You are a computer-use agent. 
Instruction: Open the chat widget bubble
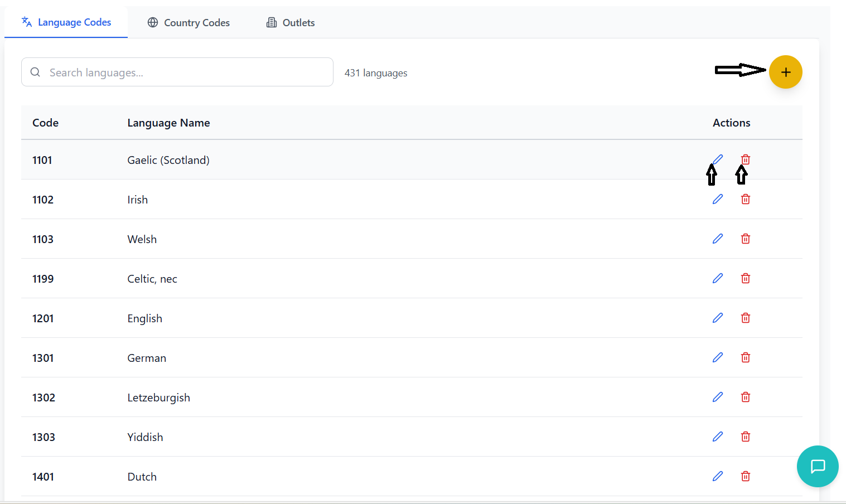pos(818,466)
